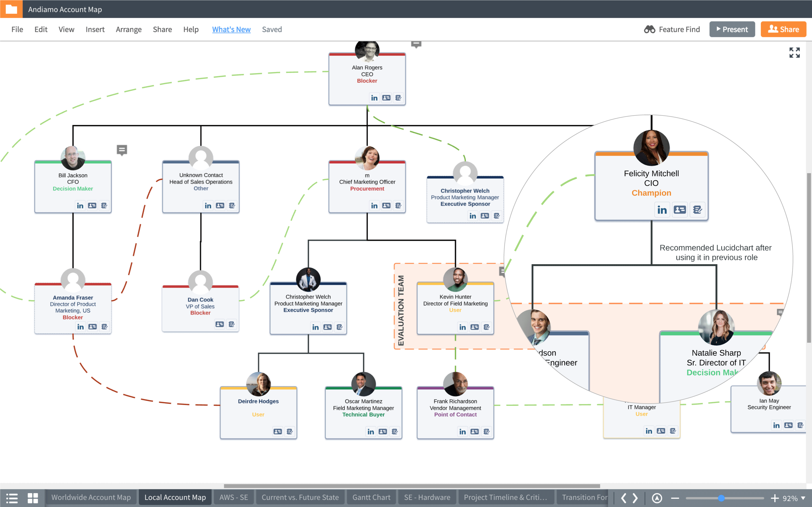Open the File menu
Image resolution: width=812 pixels, height=507 pixels.
point(16,29)
